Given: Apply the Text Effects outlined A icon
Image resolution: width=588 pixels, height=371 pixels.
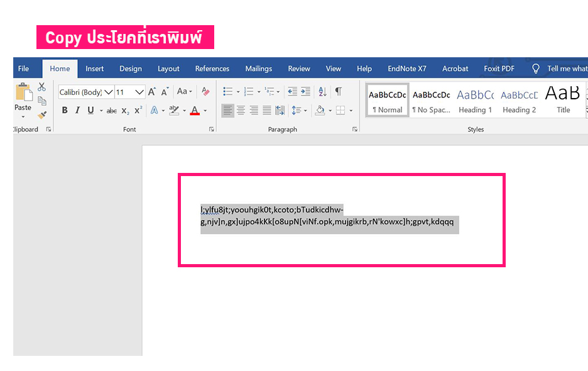Looking at the screenshot, I should pyautogui.click(x=154, y=111).
